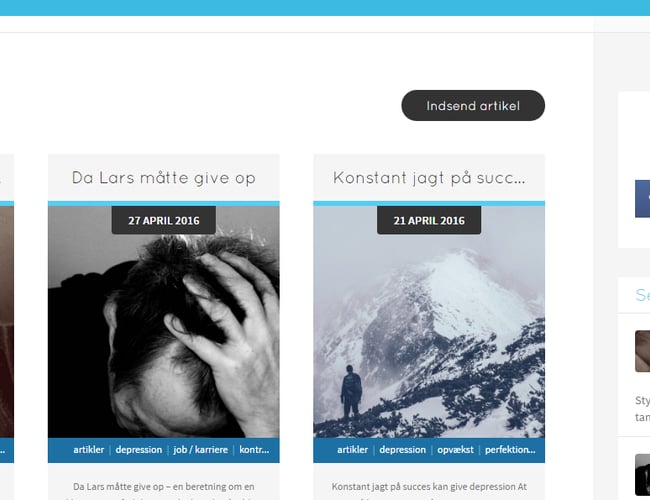Select the 21 April 2016 date badge
This screenshot has width=650, height=500.
point(429,220)
